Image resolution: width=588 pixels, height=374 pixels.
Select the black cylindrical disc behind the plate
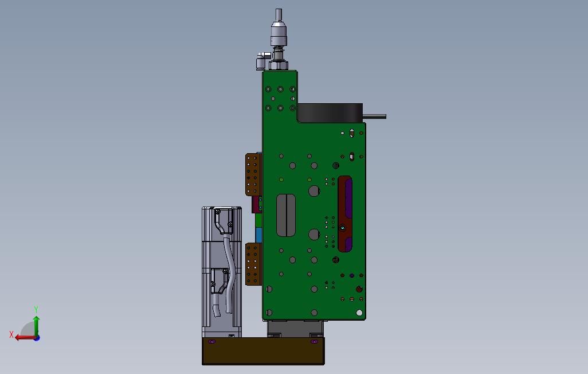pos(330,113)
